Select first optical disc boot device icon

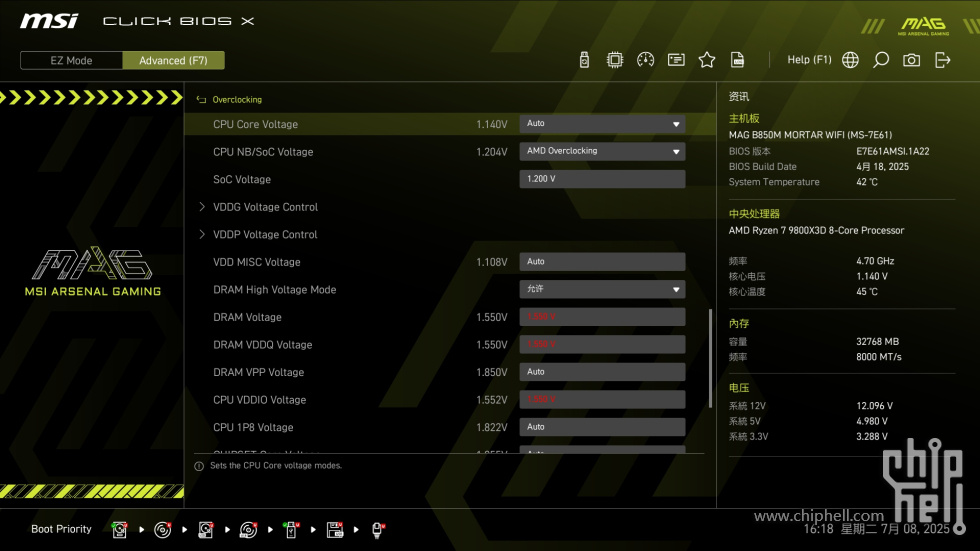click(x=162, y=530)
